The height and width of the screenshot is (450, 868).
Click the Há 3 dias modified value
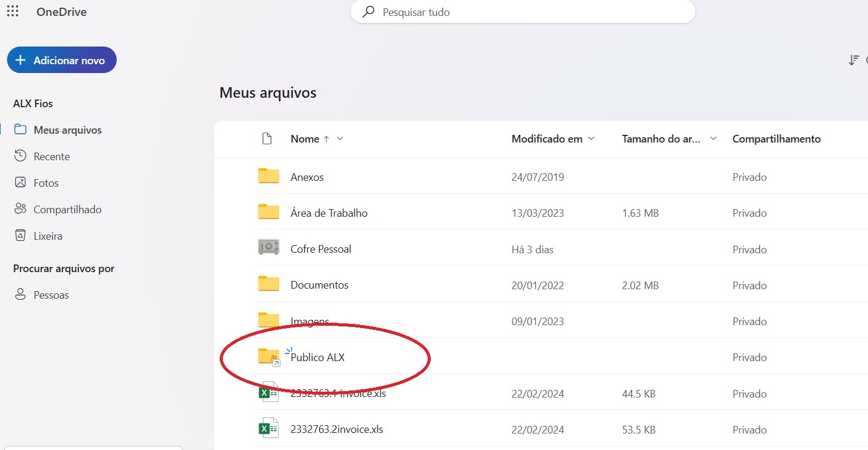pyautogui.click(x=533, y=250)
